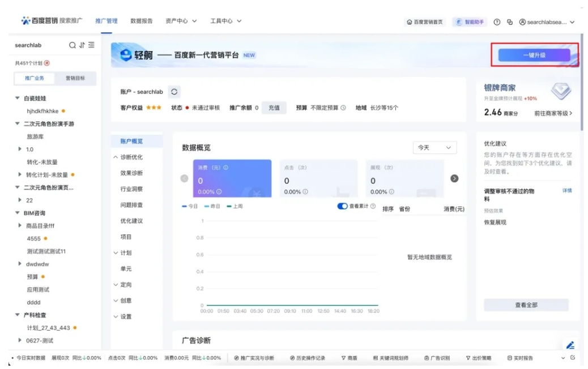Click the red icon beside 共451个计划
Viewport: 588px width, 369px height.
coord(47,63)
